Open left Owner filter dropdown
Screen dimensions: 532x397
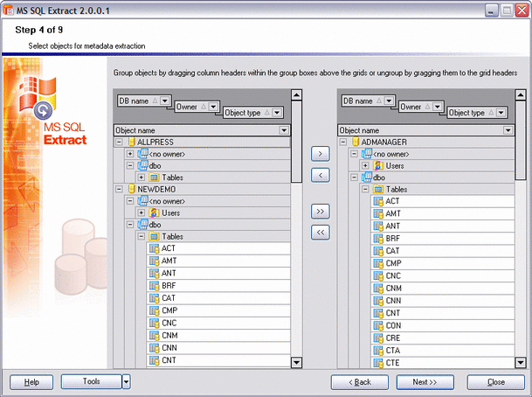tap(213, 107)
